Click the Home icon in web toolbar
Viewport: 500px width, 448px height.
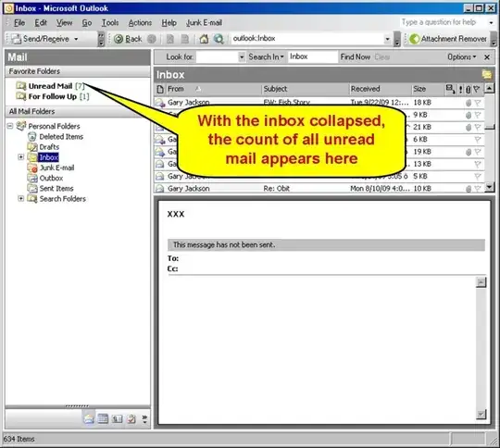(x=204, y=39)
